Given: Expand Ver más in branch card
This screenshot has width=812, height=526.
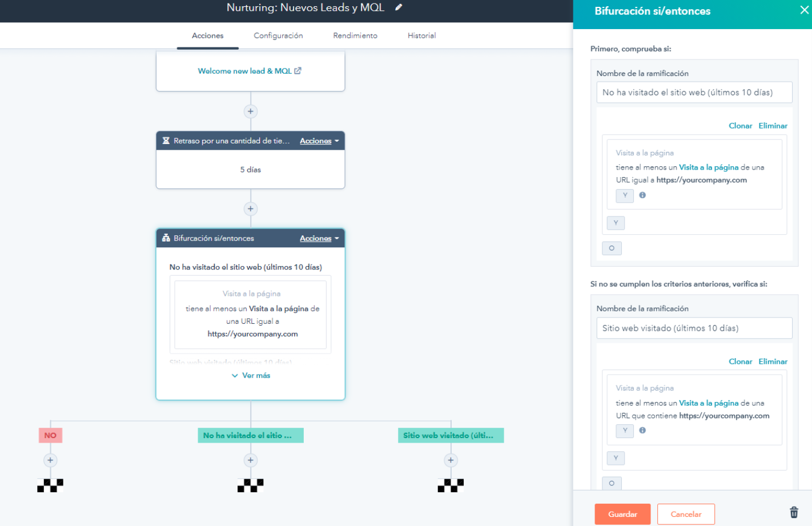Looking at the screenshot, I should (x=251, y=375).
